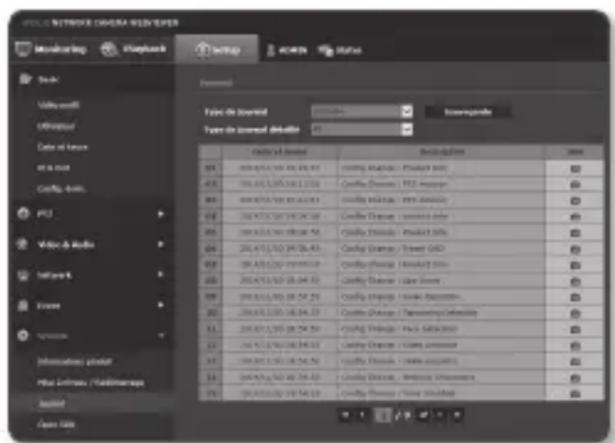The height and width of the screenshot is (443, 615).
Task: Click the Network icon in sidebar
Action: point(21,270)
